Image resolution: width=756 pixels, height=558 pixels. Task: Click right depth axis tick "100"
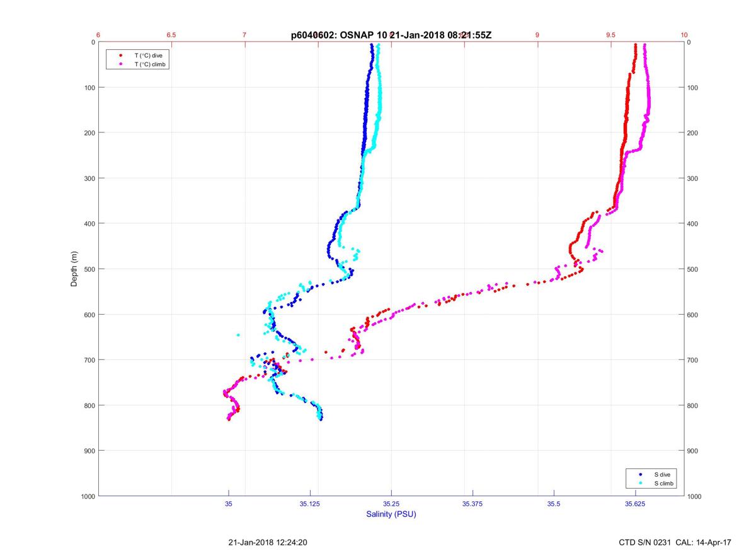click(694, 88)
